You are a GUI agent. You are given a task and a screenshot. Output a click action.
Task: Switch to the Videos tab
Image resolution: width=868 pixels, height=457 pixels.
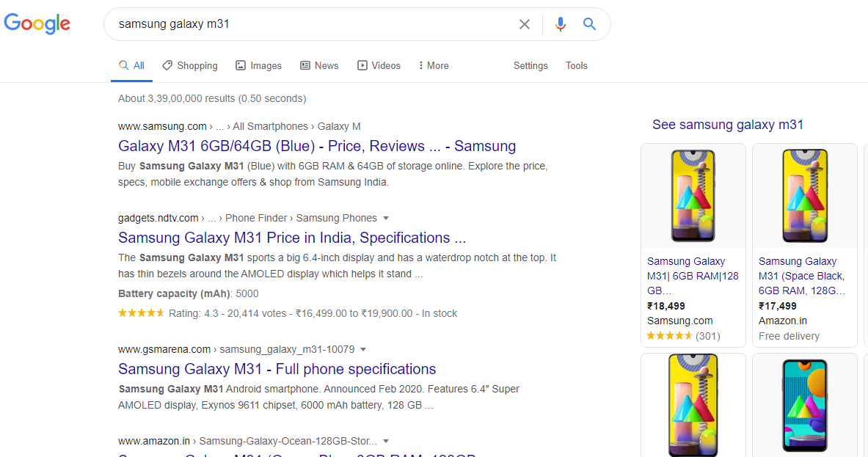(379, 65)
